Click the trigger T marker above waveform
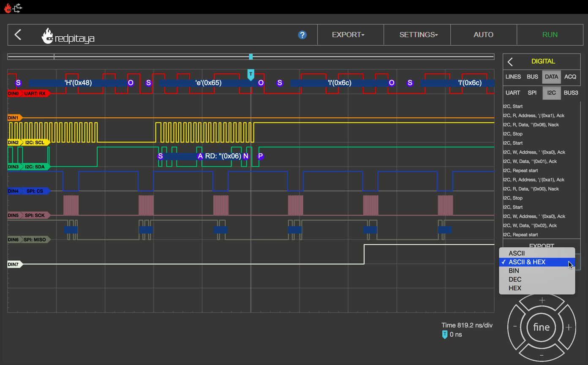This screenshot has height=365, width=588. [250, 75]
